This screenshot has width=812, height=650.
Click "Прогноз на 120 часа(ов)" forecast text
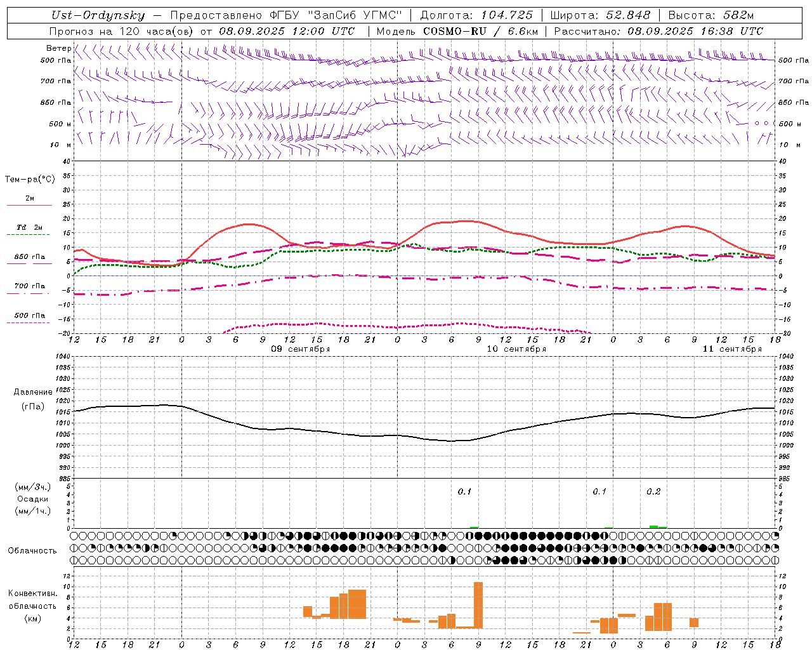coord(122,31)
